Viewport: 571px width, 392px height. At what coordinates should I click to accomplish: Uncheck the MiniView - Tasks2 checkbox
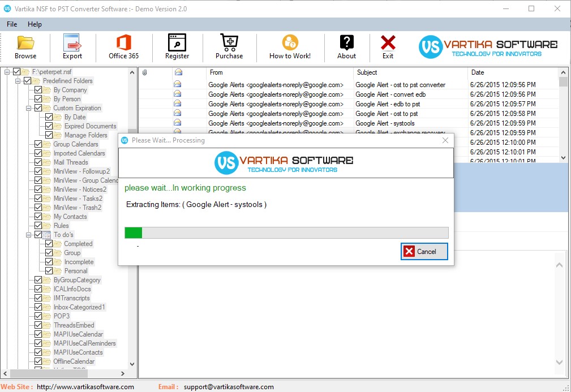(38, 199)
